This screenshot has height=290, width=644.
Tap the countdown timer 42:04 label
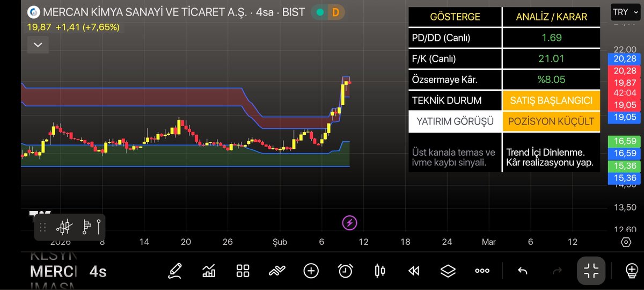625,93
